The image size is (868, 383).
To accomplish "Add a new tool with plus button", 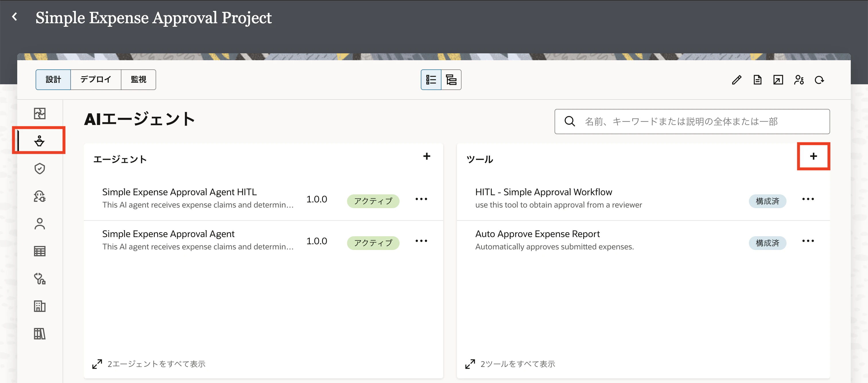I will (x=813, y=156).
